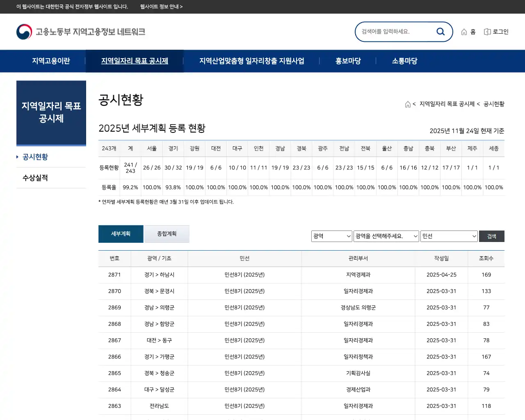Select 수상실적 in the sidebar
Image resolution: width=525 pixels, height=420 pixels.
pyautogui.click(x=34, y=178)
